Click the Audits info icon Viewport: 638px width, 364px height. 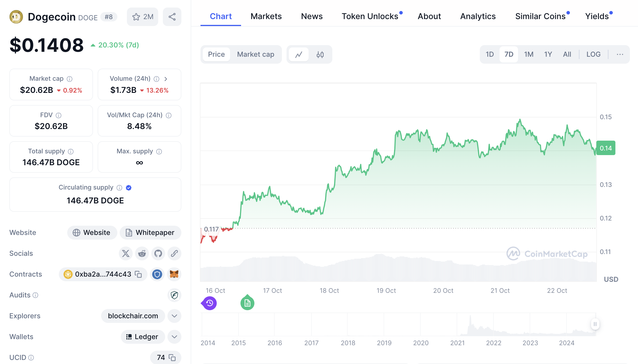[35, 295]
